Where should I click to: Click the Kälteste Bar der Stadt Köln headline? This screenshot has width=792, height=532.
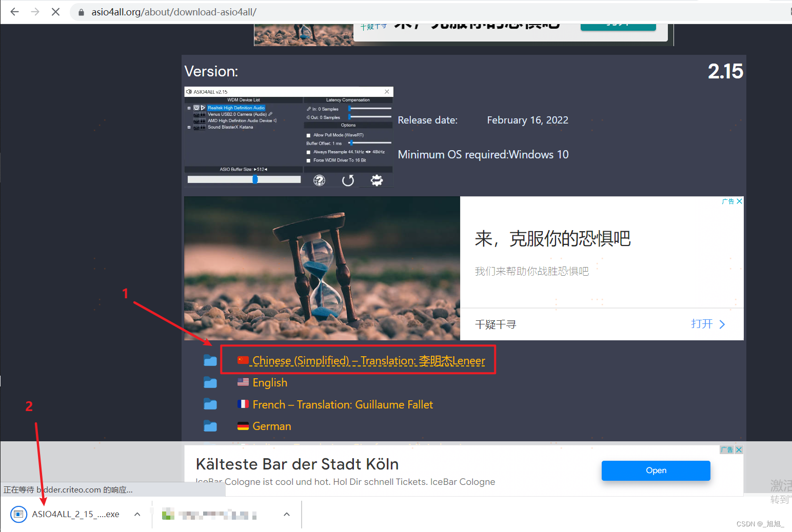click(297, 464)
